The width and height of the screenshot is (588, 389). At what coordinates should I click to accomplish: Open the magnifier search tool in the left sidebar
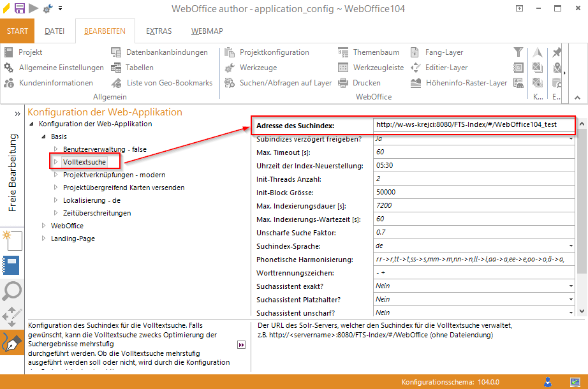click(x=10, y=291)
